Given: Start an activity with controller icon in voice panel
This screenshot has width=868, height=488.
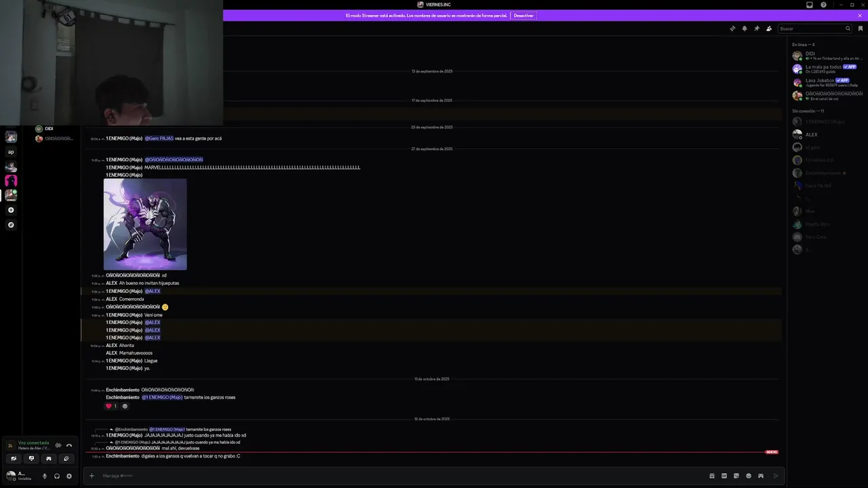Looking at the screenshot, I should point(49,459).
